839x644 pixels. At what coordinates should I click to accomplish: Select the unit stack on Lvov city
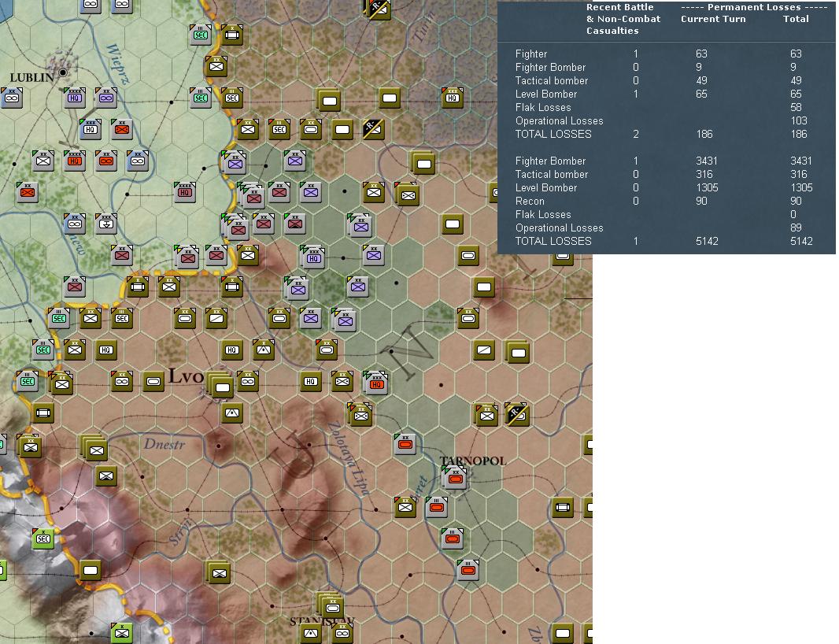point(220,385)
